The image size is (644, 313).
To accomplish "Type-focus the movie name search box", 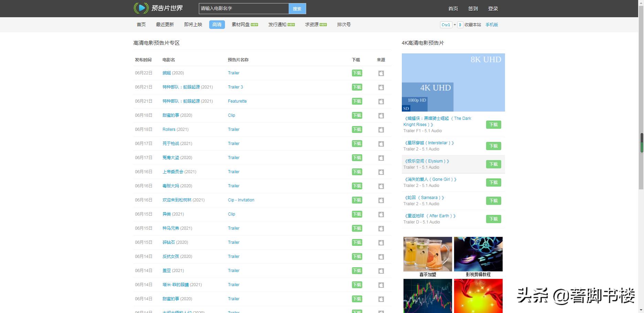I will pyautogui.click(x=244, y=9).
